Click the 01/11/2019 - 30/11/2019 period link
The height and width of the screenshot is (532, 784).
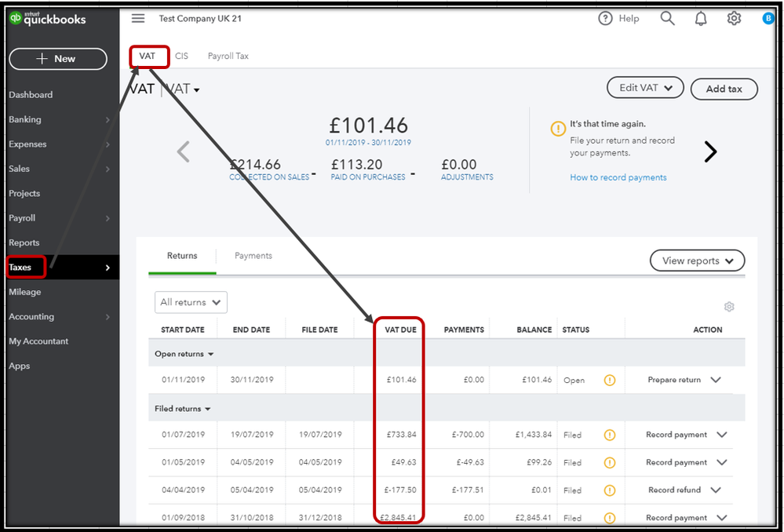click(x=368, y=143)
